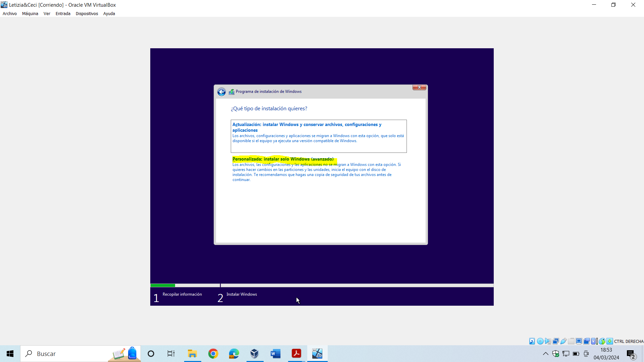Click the shared folders status icon
The height and width of the screenshot is (362, 644).
coord(571,341)
